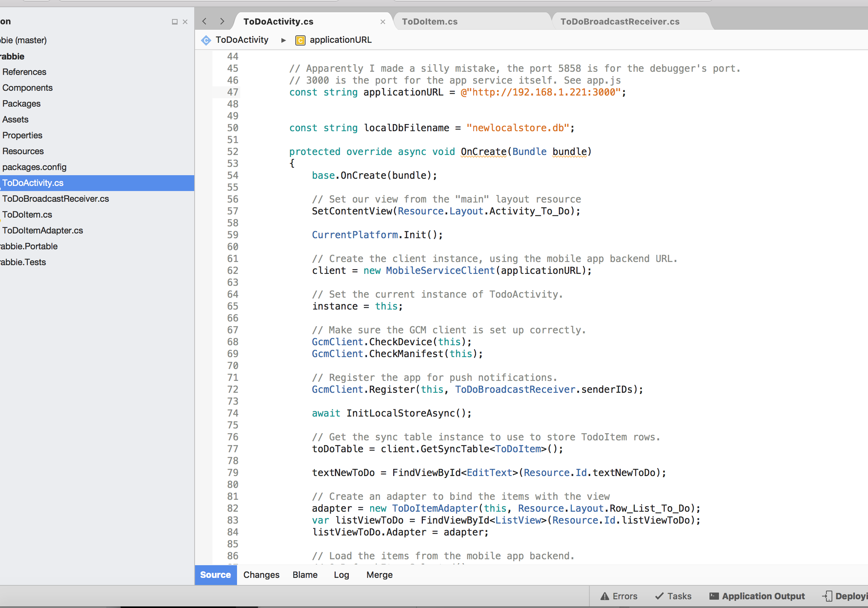Click line number 62 in the gutter

pos(233,271)
